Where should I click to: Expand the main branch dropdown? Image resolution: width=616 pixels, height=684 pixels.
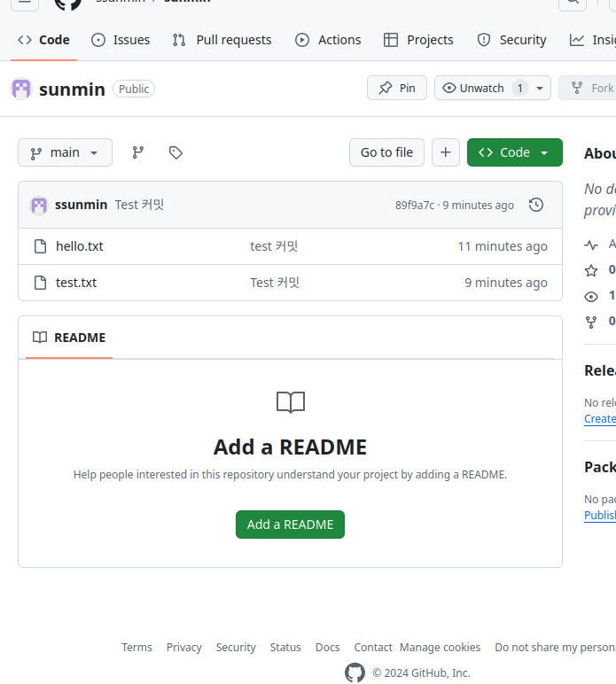[65, 152]
